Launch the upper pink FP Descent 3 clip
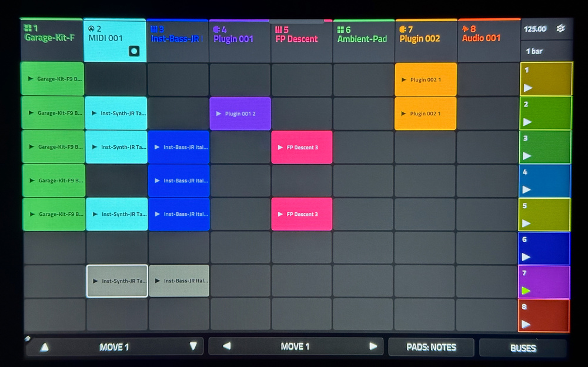This screenshot has height=367, width=588. 302,148
